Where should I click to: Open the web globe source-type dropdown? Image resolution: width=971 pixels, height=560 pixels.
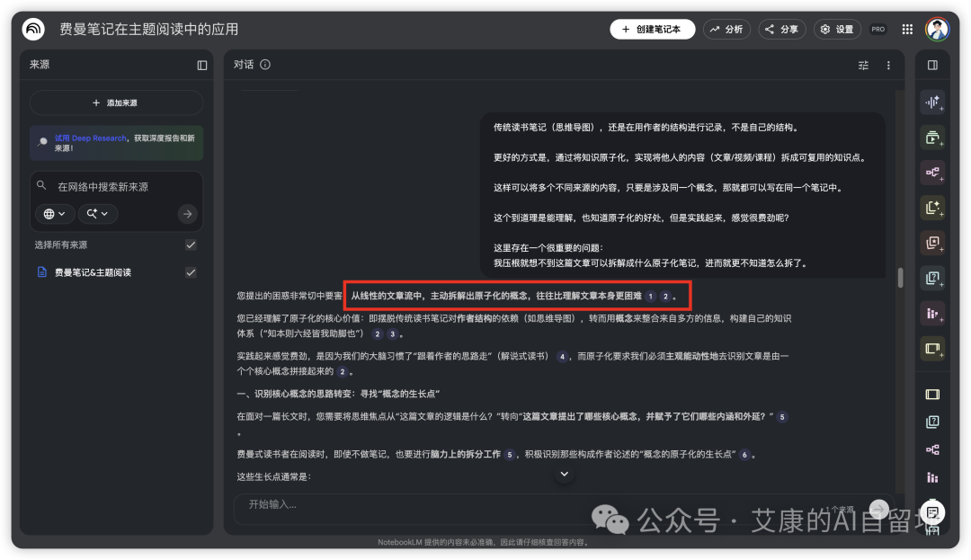pyautogui.click(x=55, y=214)
